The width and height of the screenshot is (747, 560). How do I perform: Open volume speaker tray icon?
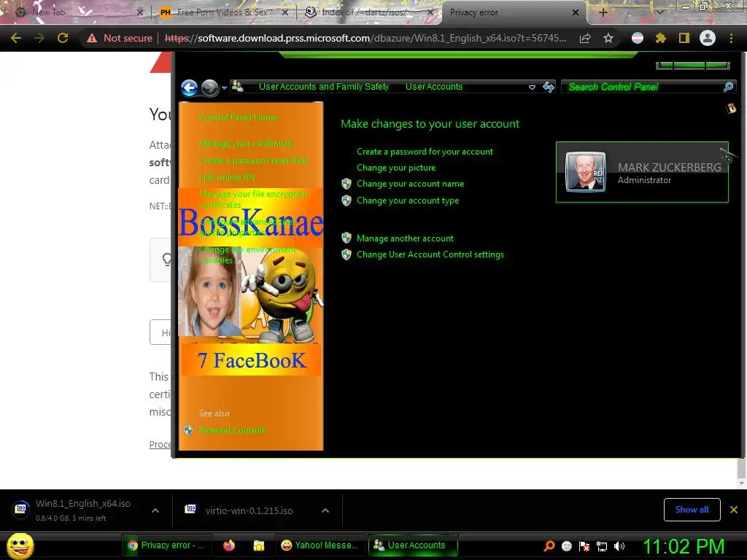(619, 546)
